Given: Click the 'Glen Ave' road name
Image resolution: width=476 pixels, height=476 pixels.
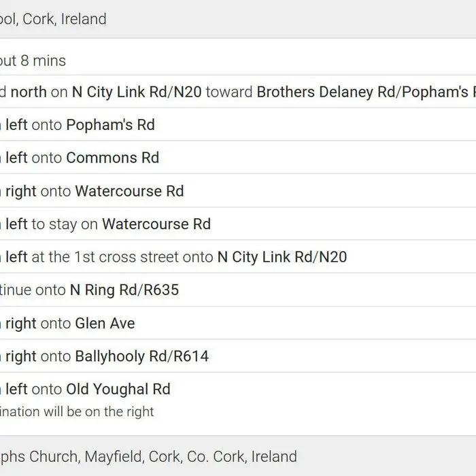Looking at the screenshot, I should coord(105,323).
